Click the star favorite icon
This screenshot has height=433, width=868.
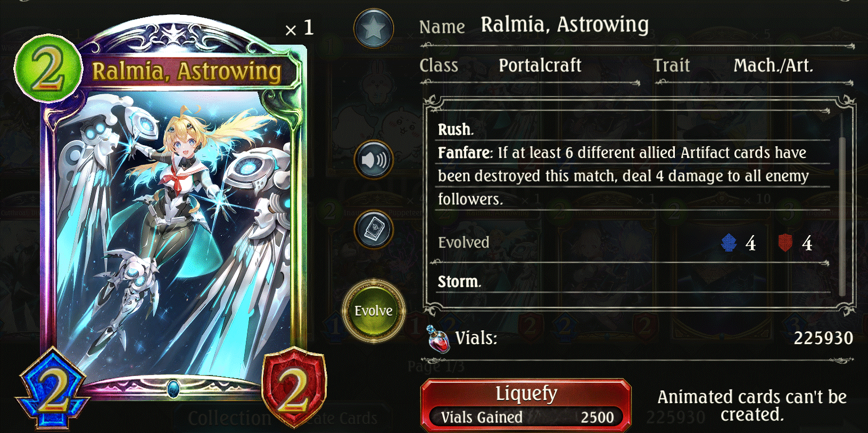(374, 28)
